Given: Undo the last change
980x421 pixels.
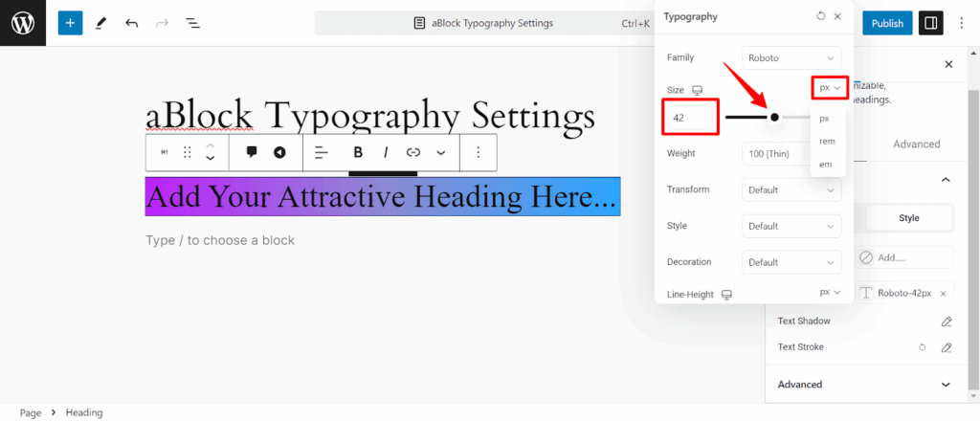Looking at the screenshot, I should coord(131,23).
